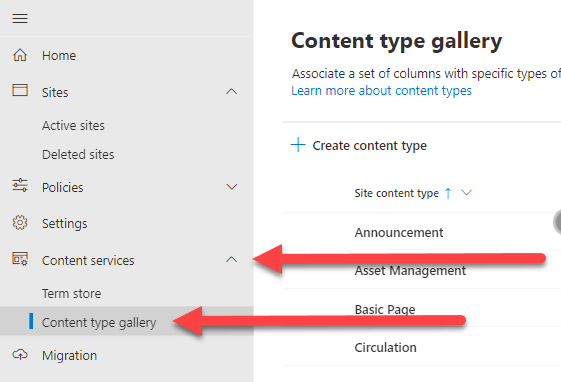Click the Sites window icon

coord(20,90)
